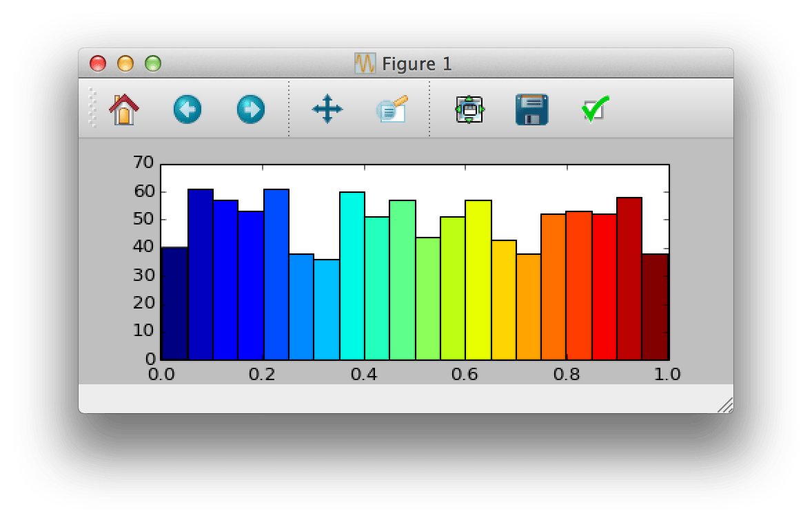Click the Figure 1 window title
The width and height of the screenshot is (812, 522).
tap(417, 63)
